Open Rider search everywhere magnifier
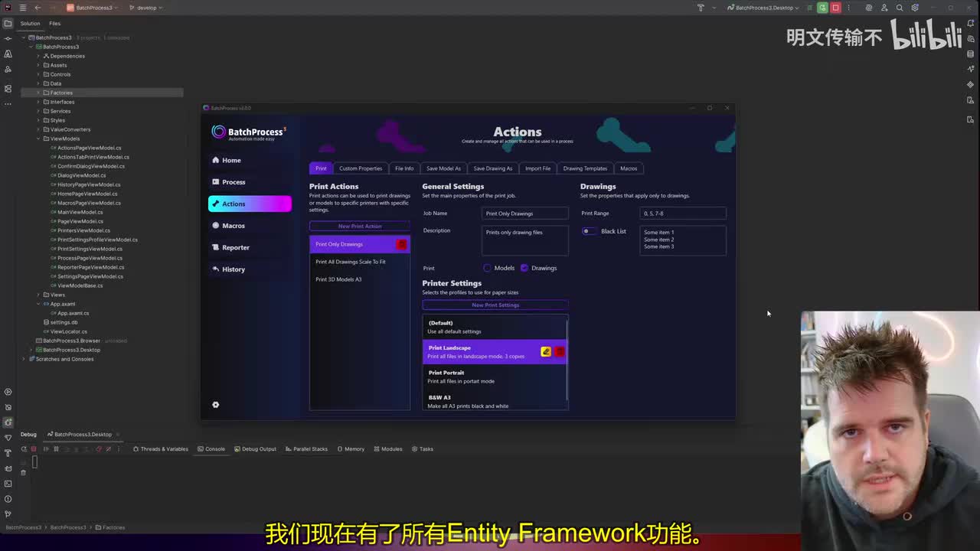Viewport: 980px width, 551px height. tap(900, 8)
